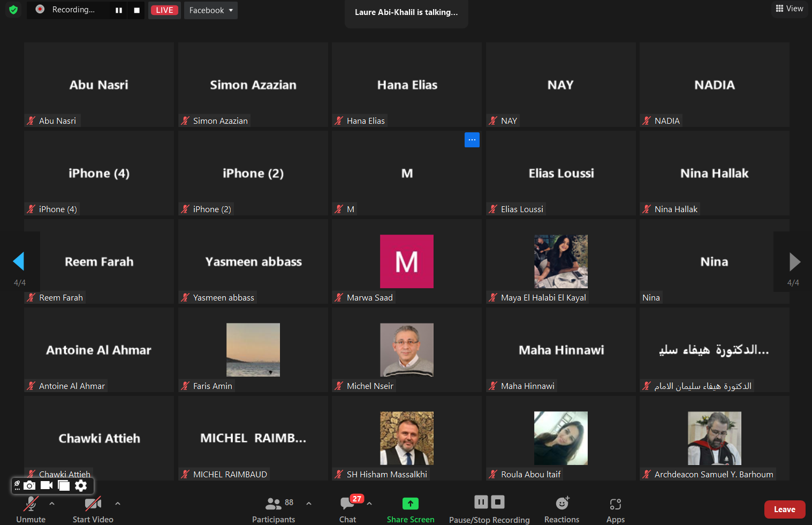Open the View layout menu
The image size is (812, 525).
pos(790,9)
